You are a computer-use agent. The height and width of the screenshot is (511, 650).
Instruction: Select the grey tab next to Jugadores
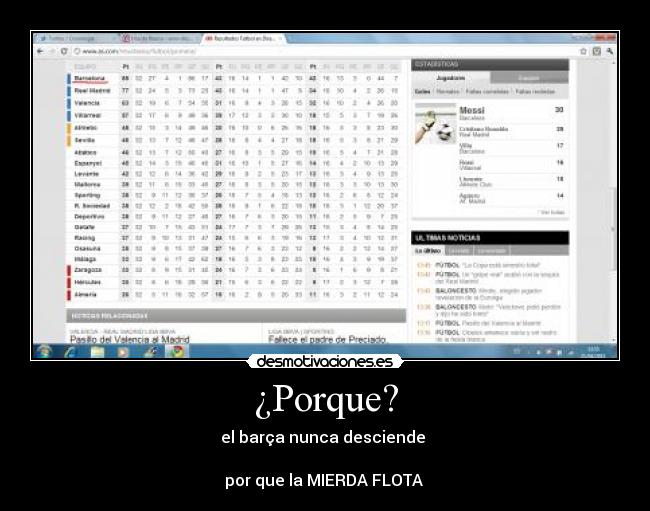coord(529,78)
